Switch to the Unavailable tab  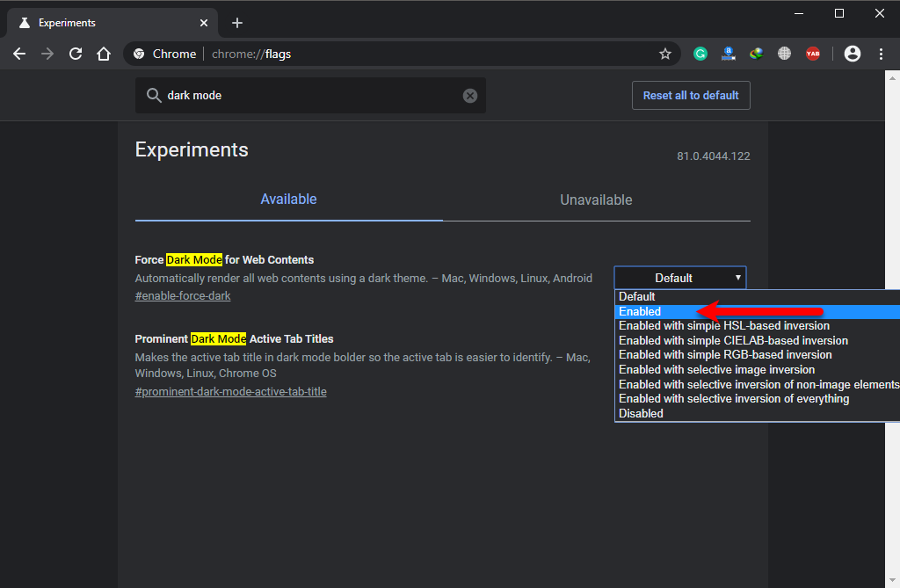click(596, 200)
